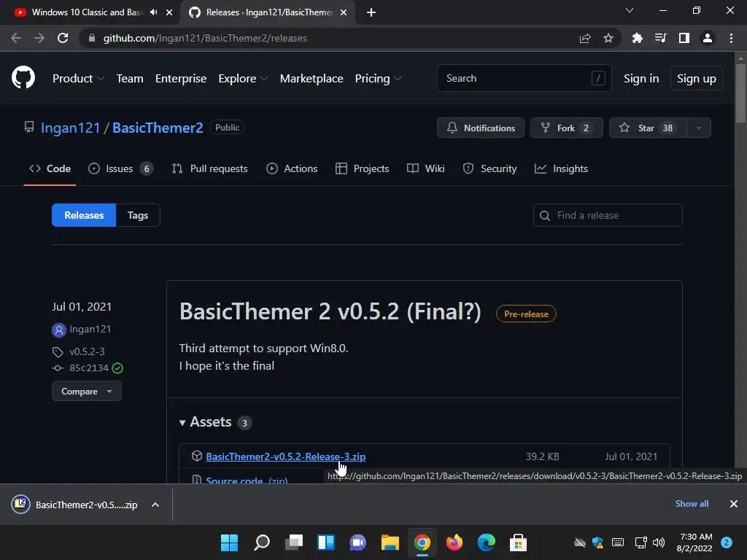747x560 pixels.
Task: Open the Enterprise link
Action: tap(181, 79)
